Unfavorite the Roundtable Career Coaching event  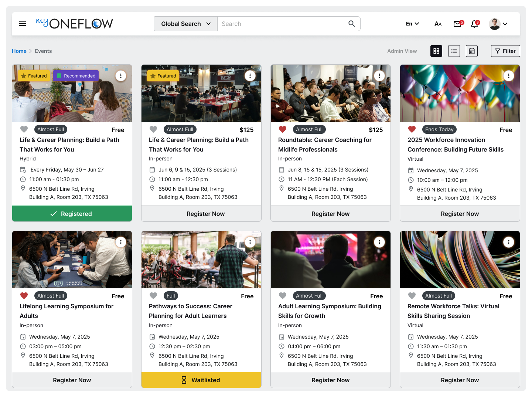[x=283, y=129]
